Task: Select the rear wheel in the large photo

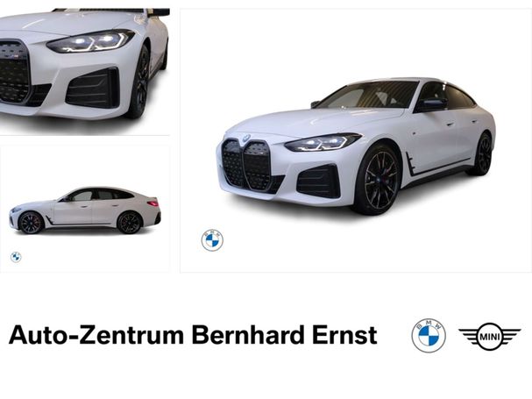Action: 482,154
